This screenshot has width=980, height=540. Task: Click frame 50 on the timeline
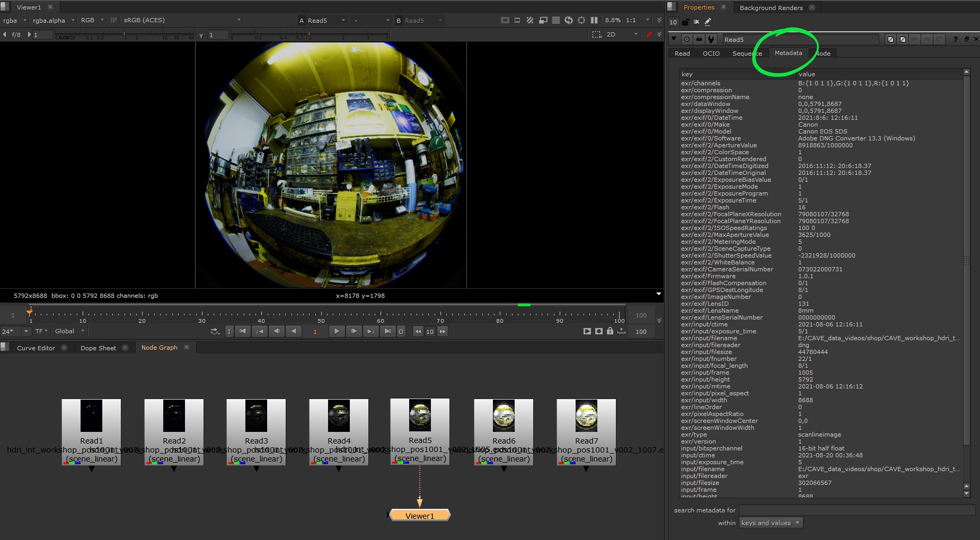[321, 316]
